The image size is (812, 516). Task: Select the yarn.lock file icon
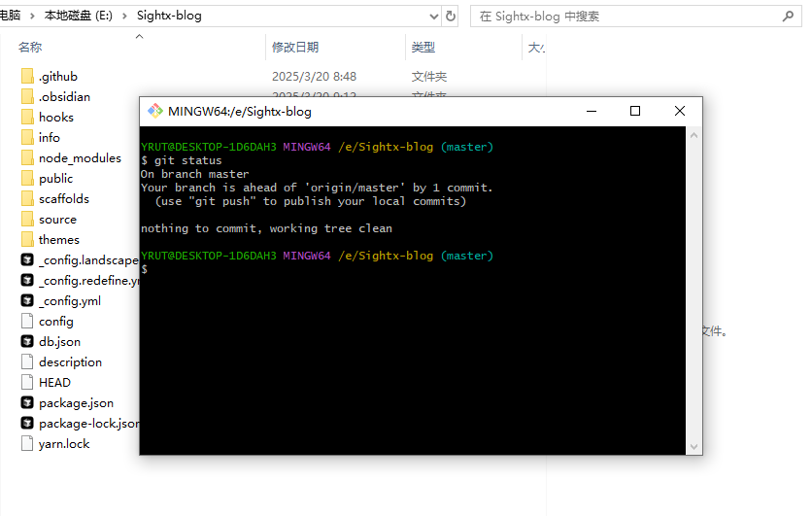pos(27,443)
